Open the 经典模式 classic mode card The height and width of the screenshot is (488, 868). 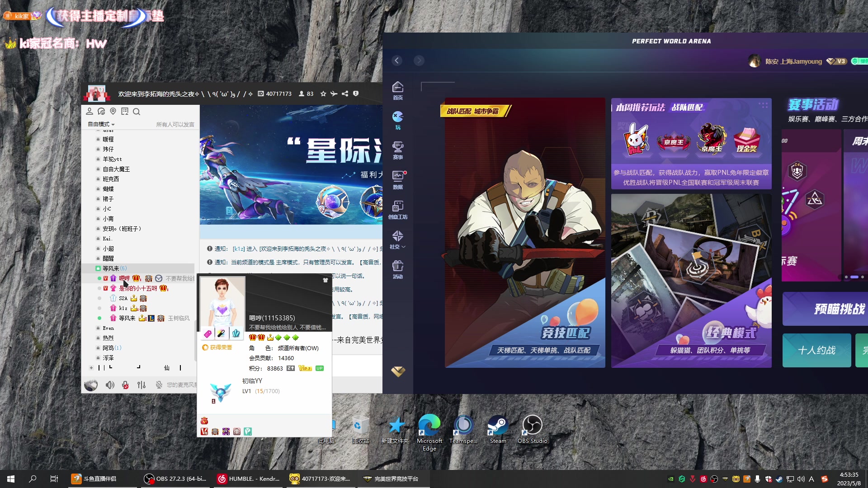691,281
